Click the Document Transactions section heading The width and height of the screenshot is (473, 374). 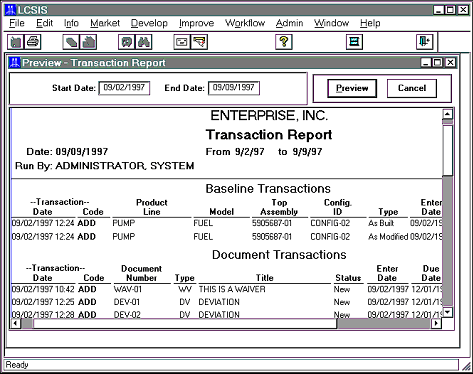pos(279,255)
